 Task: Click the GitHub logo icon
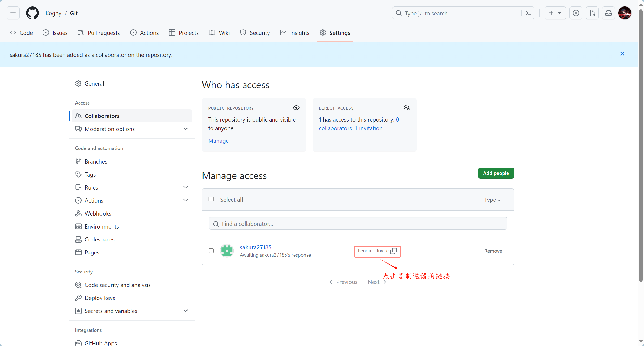[32, 13]
